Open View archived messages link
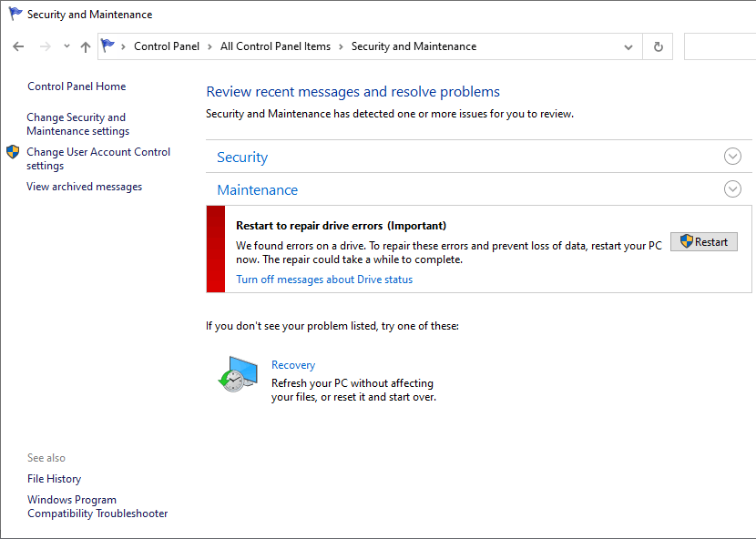 pos(84,187)
